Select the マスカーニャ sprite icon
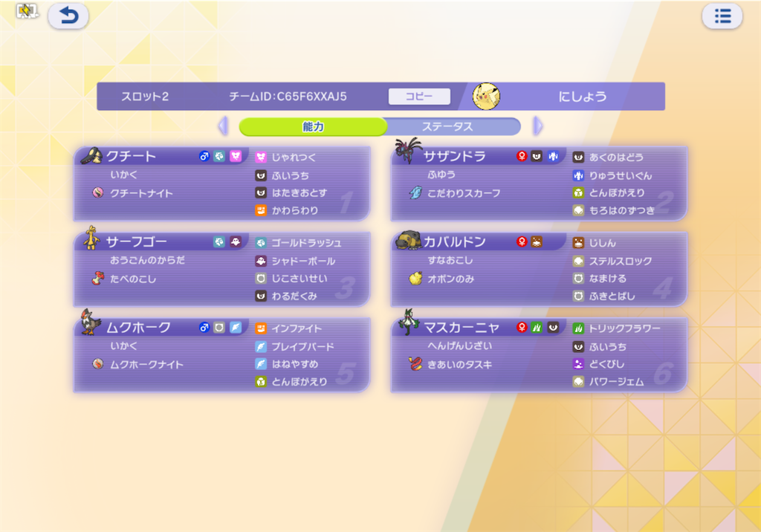The height and width of the screenshot is (532, 761). (x=408, y=322)
